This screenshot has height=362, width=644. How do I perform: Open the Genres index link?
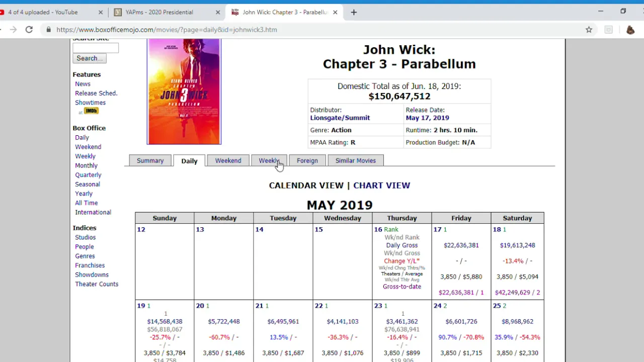[x=85, y=256]
